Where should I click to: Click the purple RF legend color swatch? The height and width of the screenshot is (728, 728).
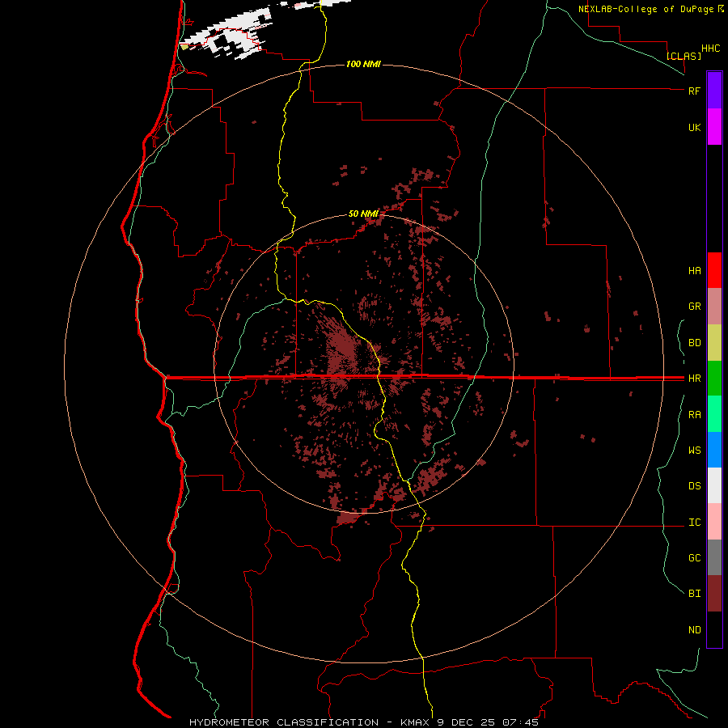pyautogui.click(x=714, y=90)
